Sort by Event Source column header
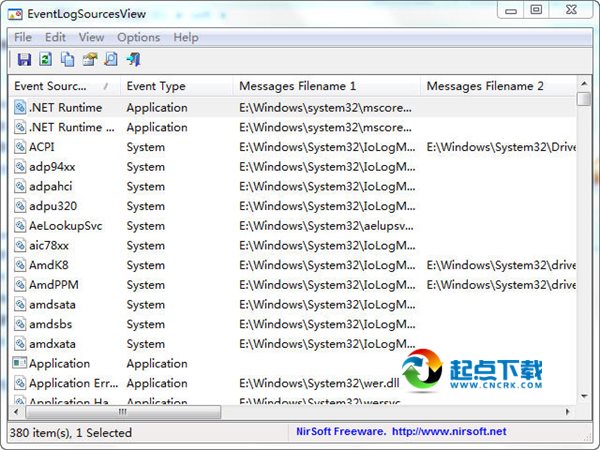600x450 pixels. (x=64, y=86)
